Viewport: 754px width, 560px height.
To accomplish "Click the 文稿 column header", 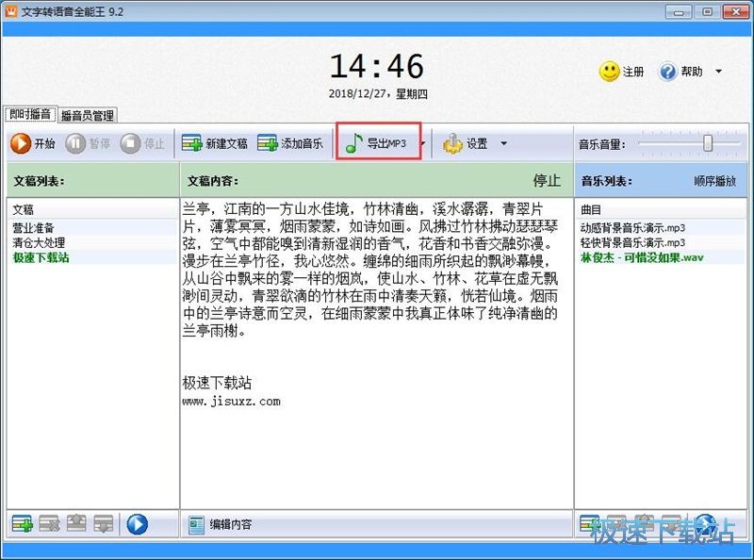I will tap(92, 209).
